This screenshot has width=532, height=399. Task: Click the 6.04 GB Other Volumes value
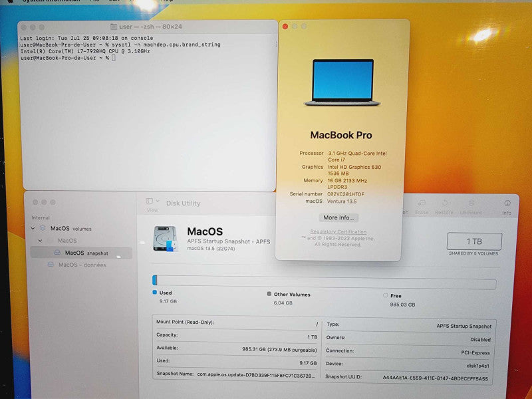click(283, 303)
